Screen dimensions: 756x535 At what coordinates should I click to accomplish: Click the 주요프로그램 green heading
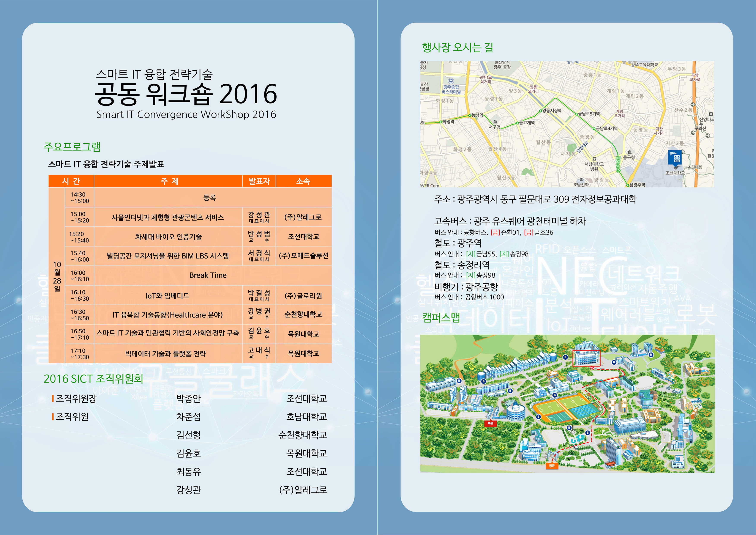72,147
